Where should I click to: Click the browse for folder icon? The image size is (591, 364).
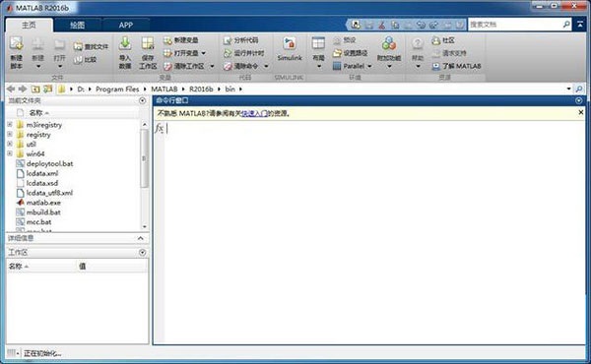(x=48, y=90)
